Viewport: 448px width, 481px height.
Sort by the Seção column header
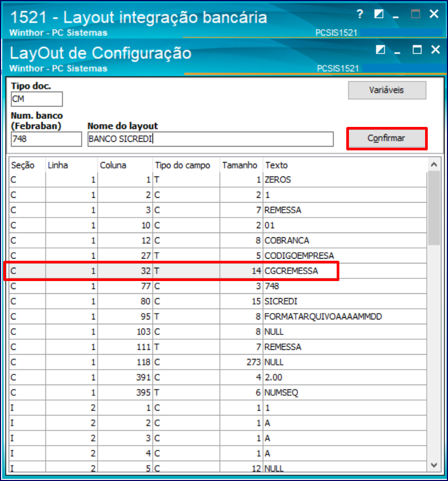click(x=27, y=165)
